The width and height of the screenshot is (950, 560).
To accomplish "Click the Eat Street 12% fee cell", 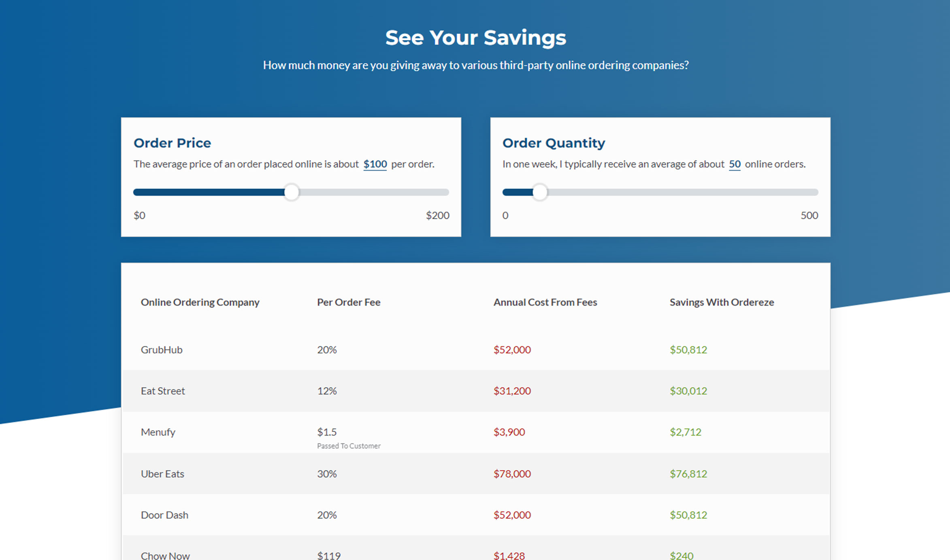I will click(327, 391).
